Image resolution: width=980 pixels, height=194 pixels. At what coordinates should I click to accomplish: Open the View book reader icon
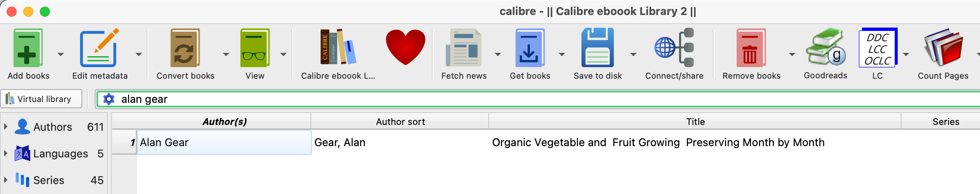255,48
